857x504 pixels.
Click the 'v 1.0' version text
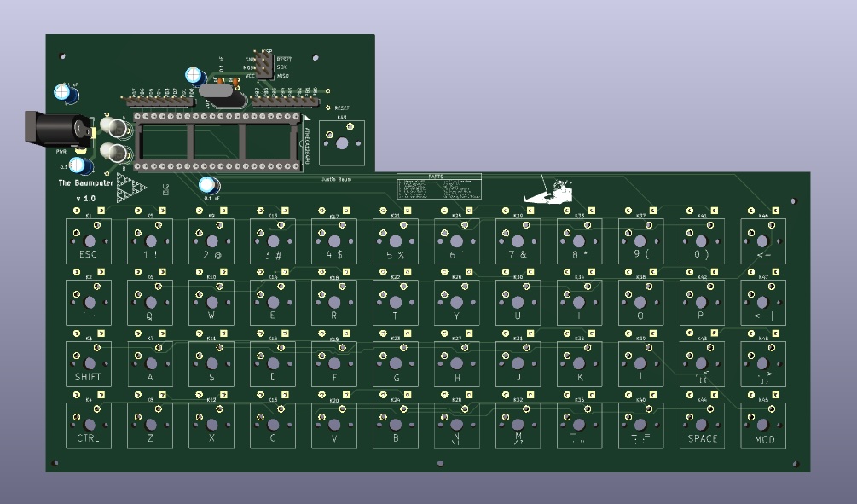[86, 199]
